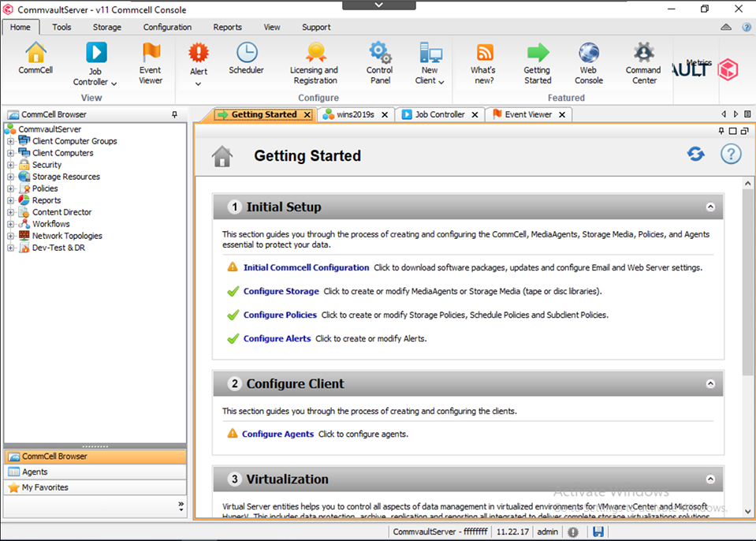Viewport: 756px width, 541px height.
Task: Open the CommCell icon in ribbon
Action: [x=35, y=58]
